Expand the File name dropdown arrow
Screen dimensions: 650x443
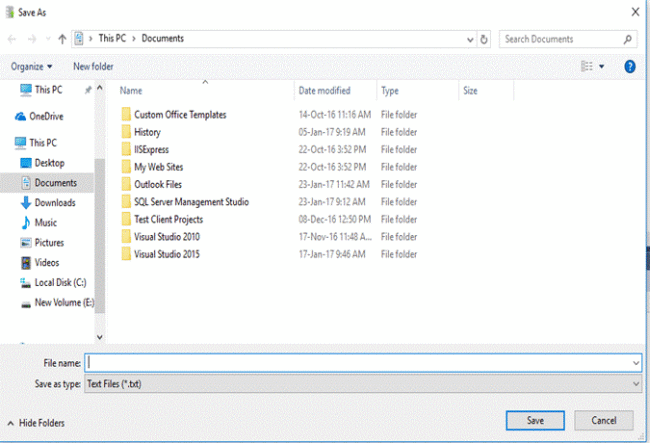point(636,363)
